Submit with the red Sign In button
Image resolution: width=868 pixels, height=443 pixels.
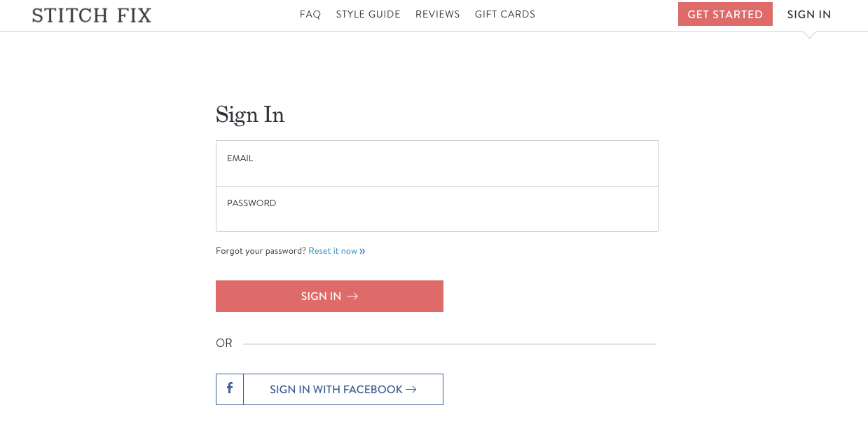click(329, 296)
